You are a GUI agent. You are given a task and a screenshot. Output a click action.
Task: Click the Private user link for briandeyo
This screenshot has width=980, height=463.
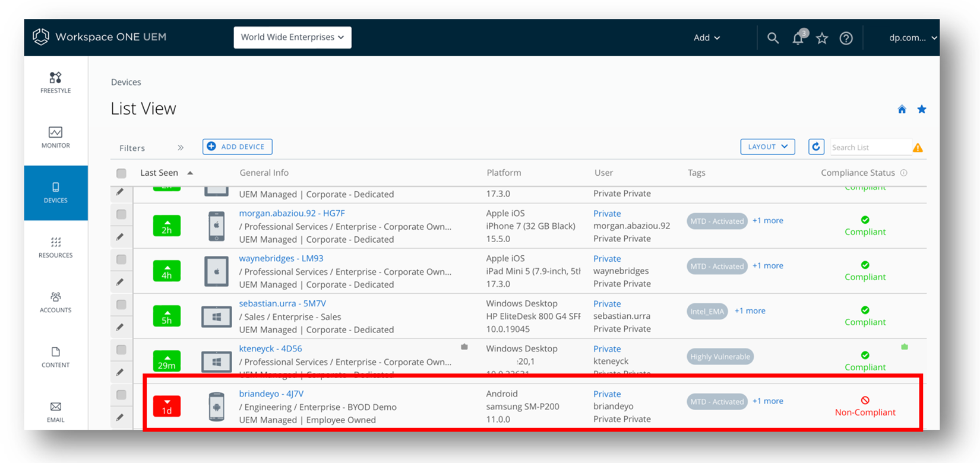click(x=607, y=394)
